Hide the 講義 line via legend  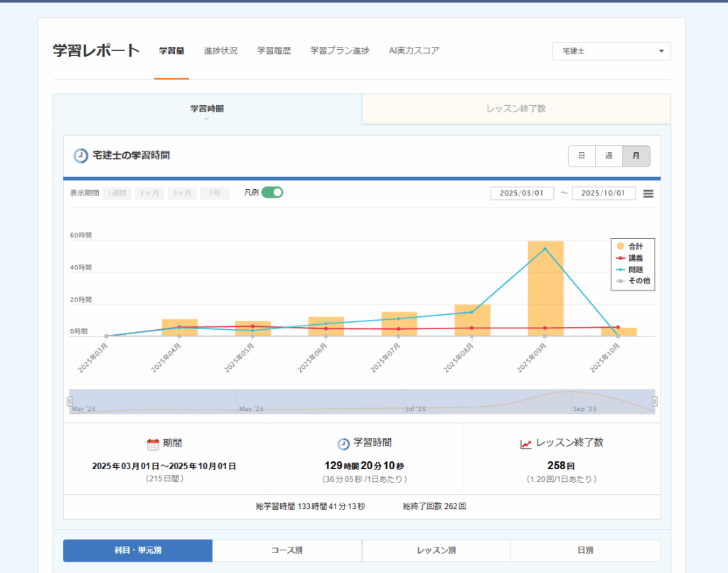click(x=630, y=257)
